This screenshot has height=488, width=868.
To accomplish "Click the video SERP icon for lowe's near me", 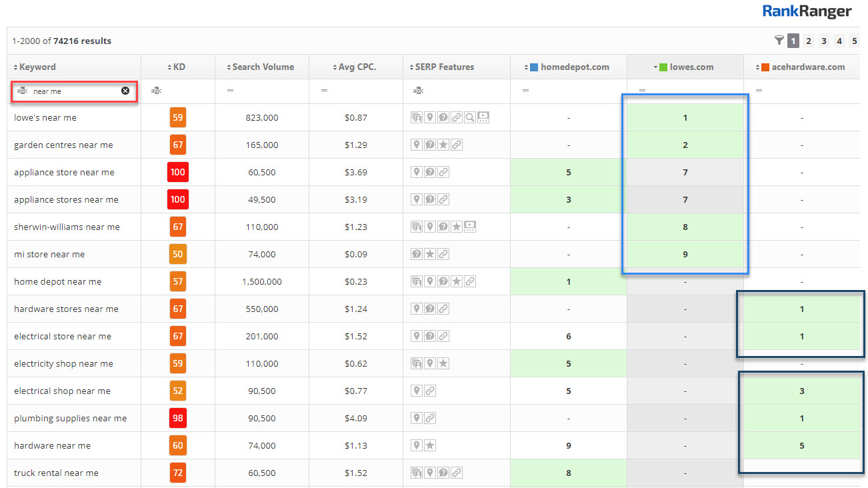I will [483, 118].
